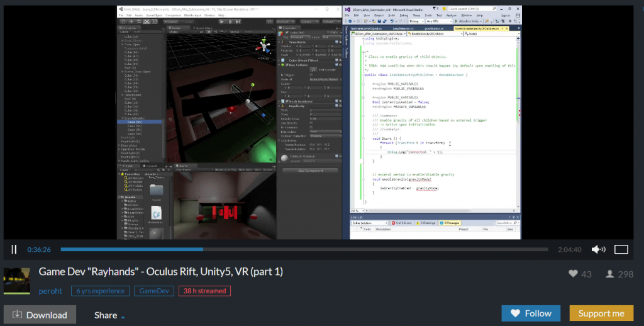Click the Scene view orientation gizmo
This screenshot has height=326, width=644.
[x=265, y=45]
